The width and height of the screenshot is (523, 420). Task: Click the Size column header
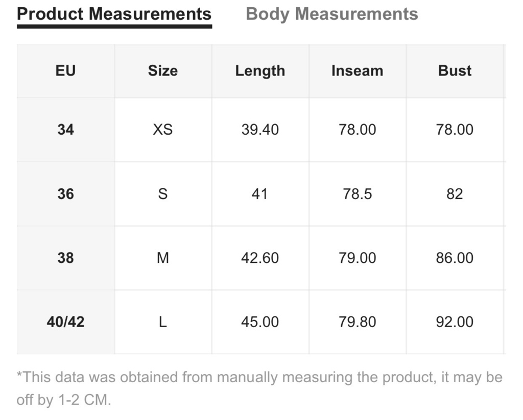pyautogui.click(x=163, y=70)
